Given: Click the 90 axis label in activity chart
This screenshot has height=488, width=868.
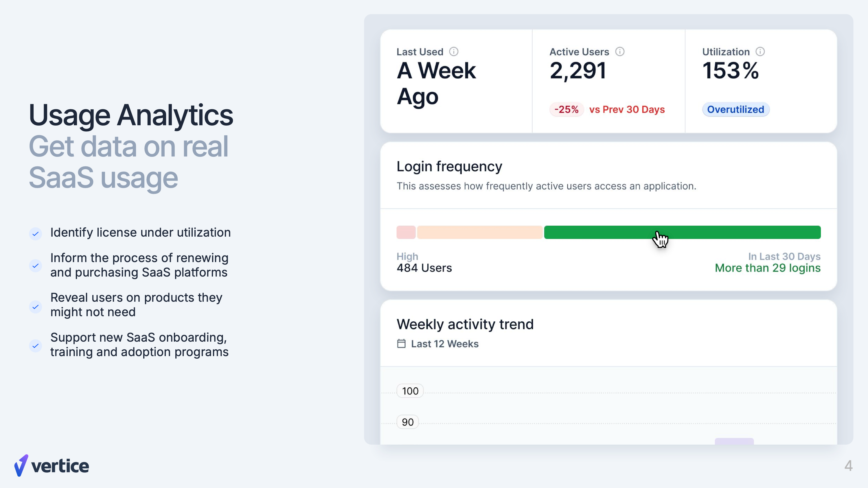Looking at the screenshot, I should pos(408,422).
